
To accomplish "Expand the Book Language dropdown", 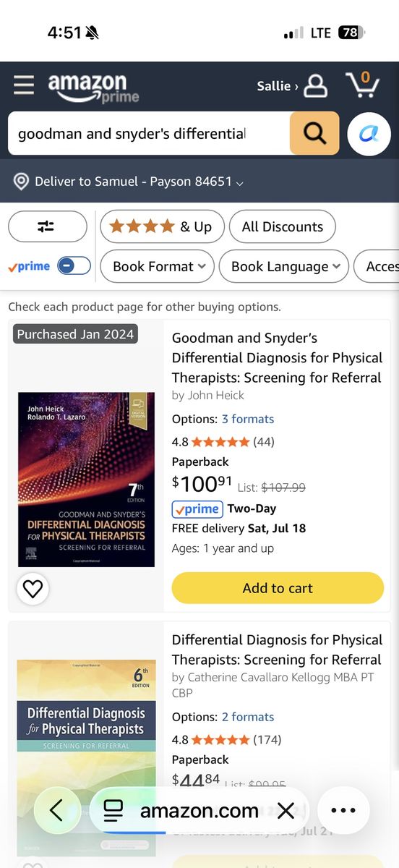I will (x=283, y=266).
